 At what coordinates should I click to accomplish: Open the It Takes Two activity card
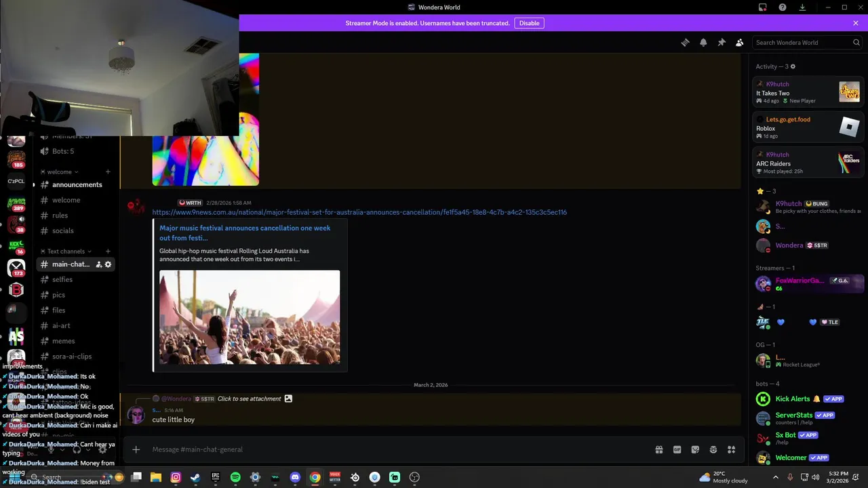point(807,92)
